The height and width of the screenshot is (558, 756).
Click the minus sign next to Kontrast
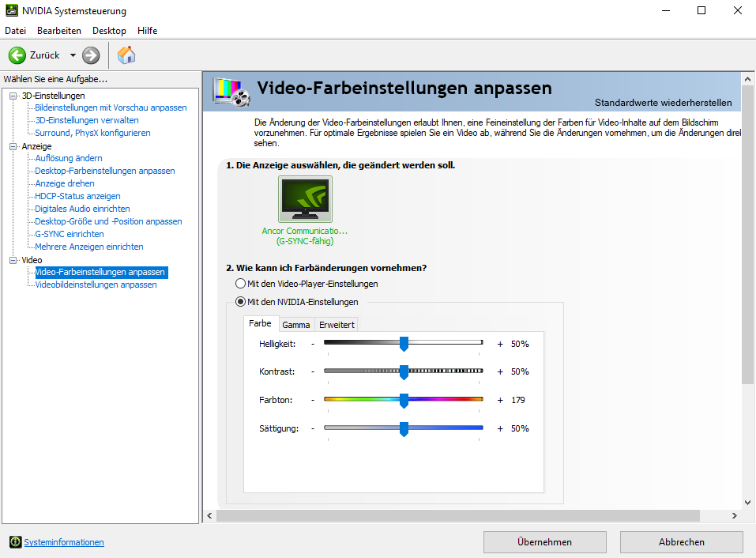313,371
